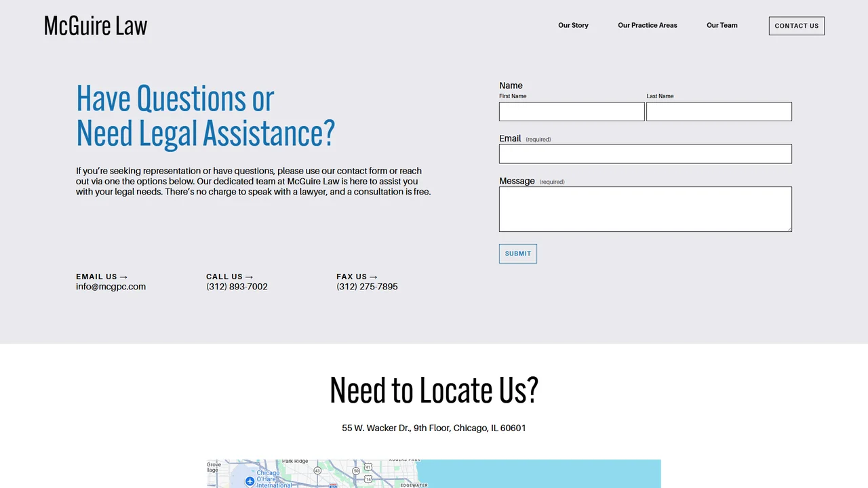Click the O'Hare airport icon on map
Screen dimensions: 868x488
point(250,481)
